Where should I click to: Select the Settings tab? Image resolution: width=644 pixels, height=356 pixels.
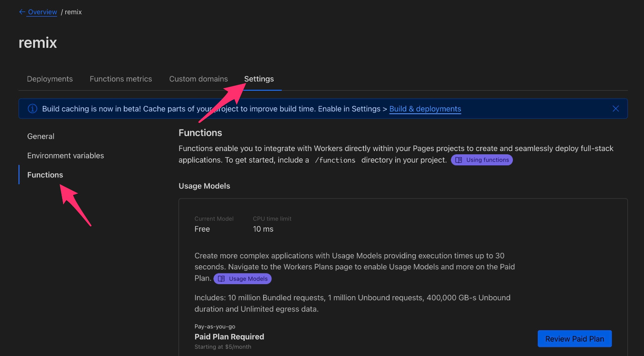pyautogui.click(x=259, y=79)
